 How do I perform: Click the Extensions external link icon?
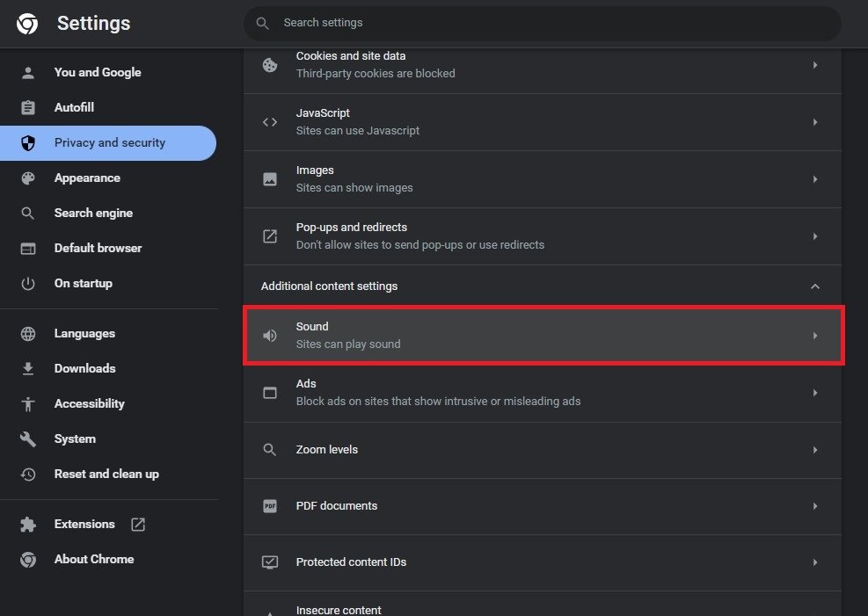coord(138,525)
